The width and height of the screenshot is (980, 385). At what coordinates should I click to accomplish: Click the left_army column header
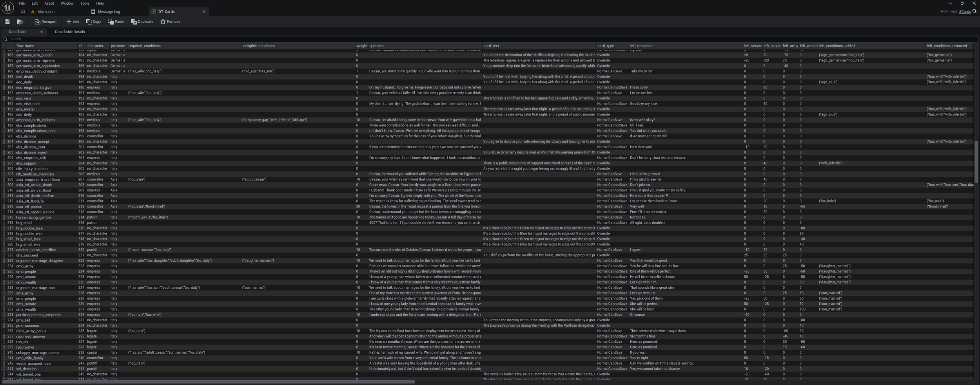click(x=791, y=46)
